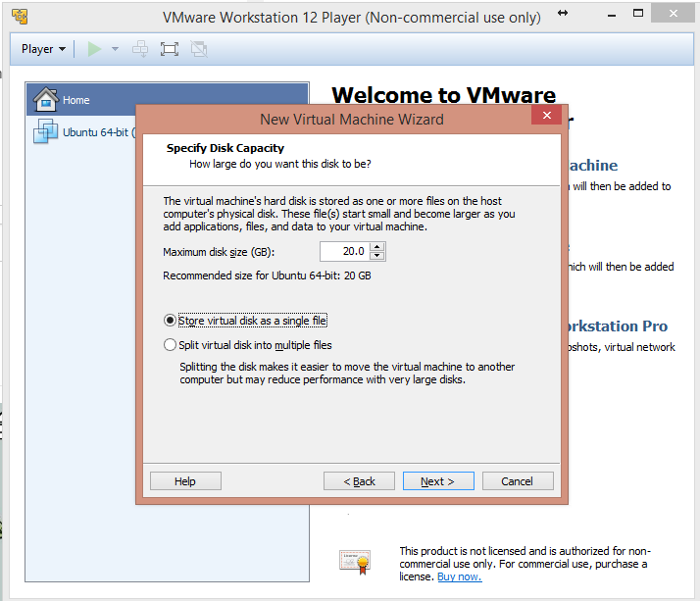Click the Unity mode toolbar icon
This screenshot has height=601, width=700.
point(199,49)
